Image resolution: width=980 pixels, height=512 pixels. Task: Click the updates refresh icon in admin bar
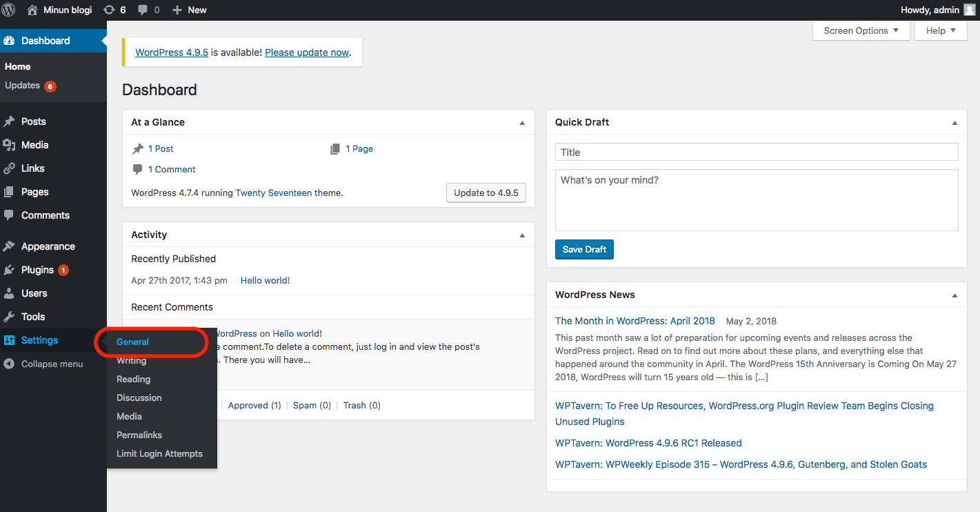point(109,10)
